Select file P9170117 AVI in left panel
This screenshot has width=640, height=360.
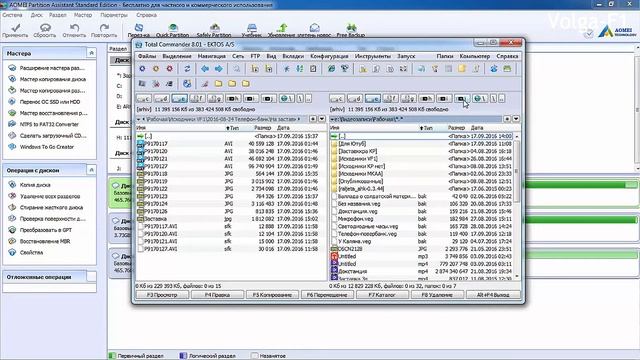[232, 144]
